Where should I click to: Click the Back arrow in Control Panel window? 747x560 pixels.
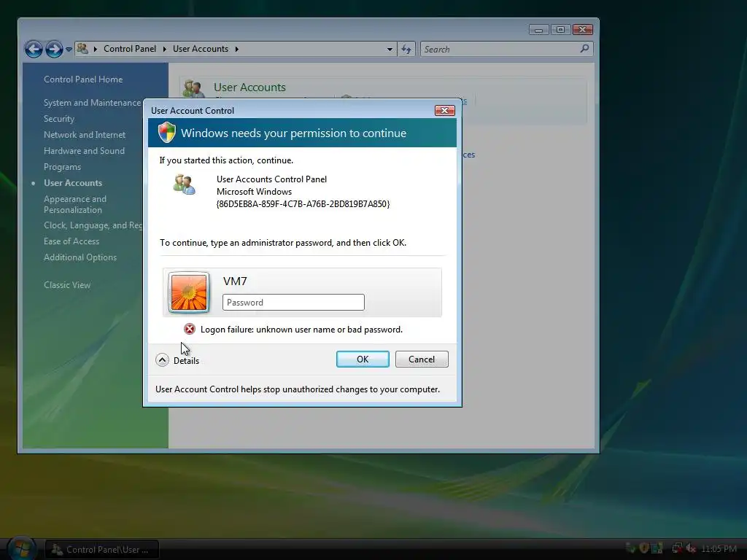(34, 49)
